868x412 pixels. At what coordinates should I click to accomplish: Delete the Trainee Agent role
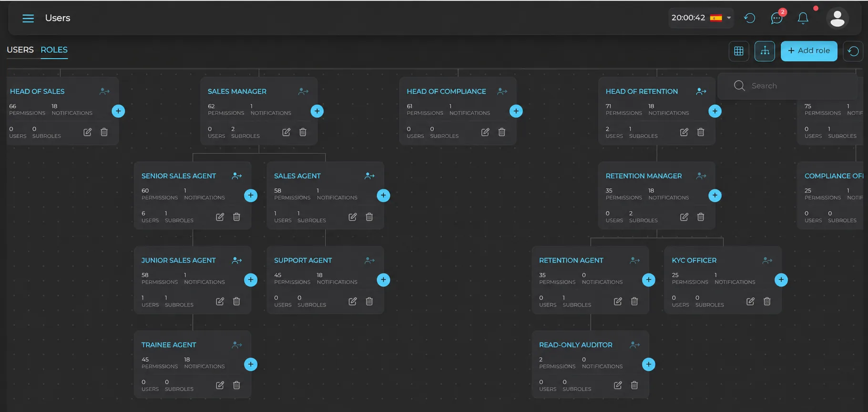click(236, 385)
